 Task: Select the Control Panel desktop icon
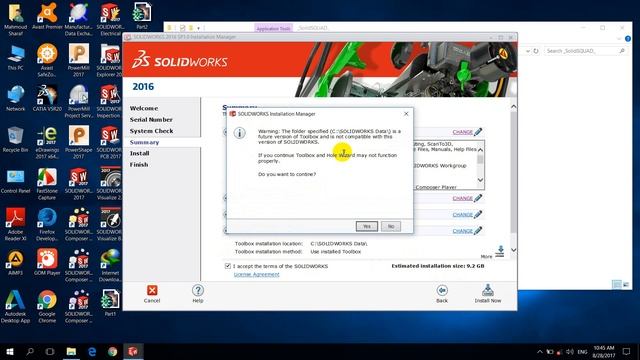[15, 180]
